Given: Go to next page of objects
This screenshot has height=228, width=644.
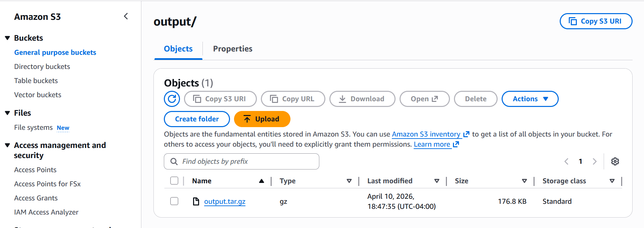Looking at the screenshot, I should tap(595, 161).
